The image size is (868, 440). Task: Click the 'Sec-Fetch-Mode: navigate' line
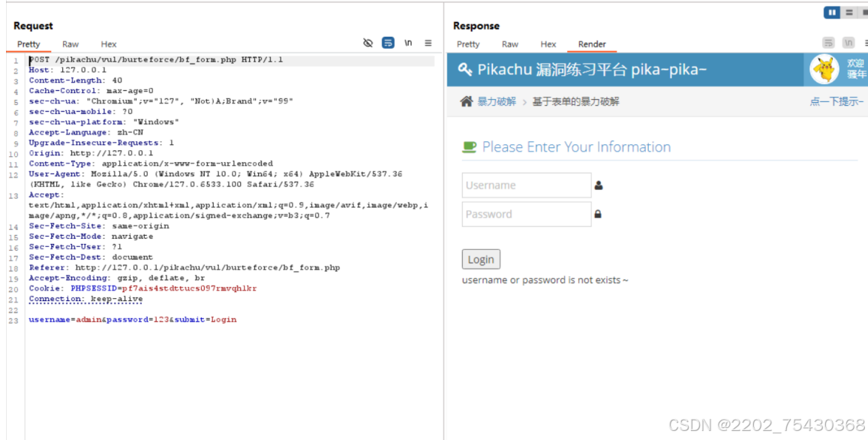pyautogui.click(x=91, y=236)
